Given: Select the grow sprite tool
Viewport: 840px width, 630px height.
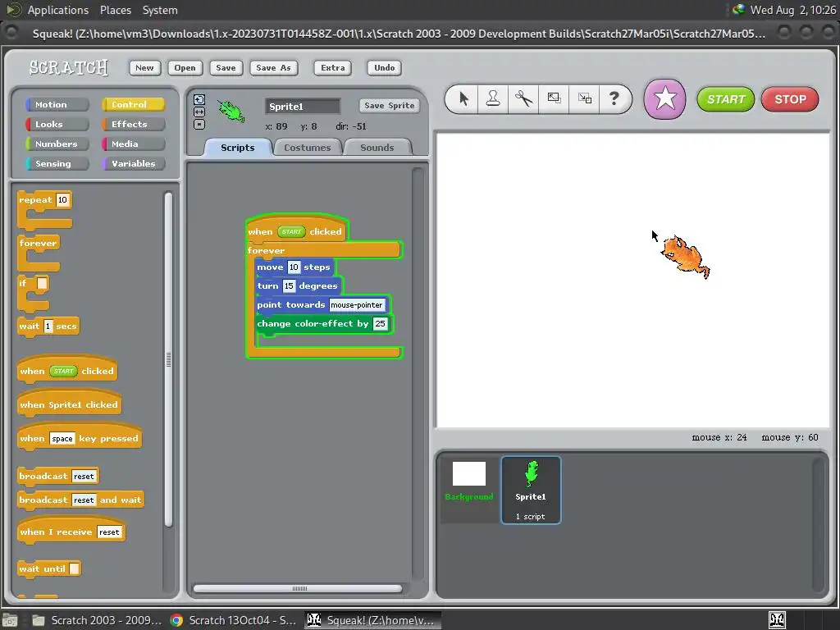Looking at the screenshot, I should click(x=554, y=98).
